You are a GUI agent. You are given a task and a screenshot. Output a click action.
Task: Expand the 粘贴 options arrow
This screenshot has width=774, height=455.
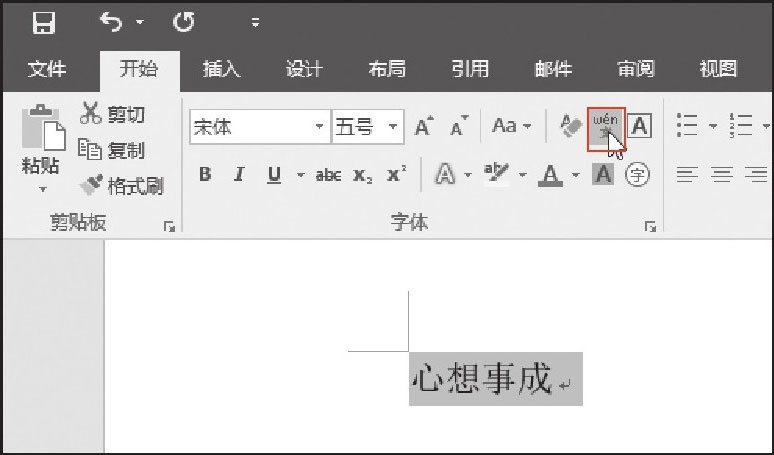click(x=43, y=189)
